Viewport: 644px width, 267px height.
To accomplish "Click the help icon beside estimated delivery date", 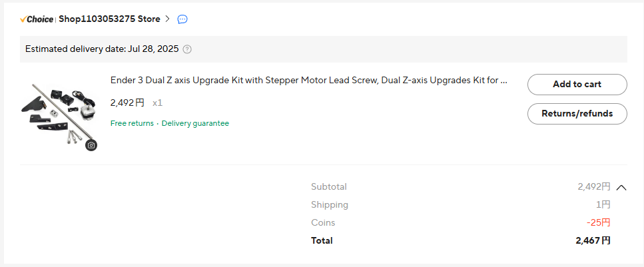I will point(187,49).
